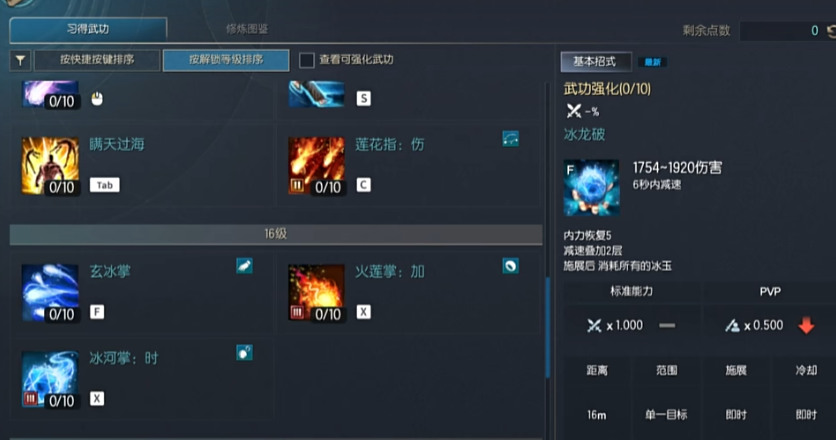This screenshot has height=440, width=836.
Task: Click the 火莲掌：加 skill icon
Action: coord(316,292)
